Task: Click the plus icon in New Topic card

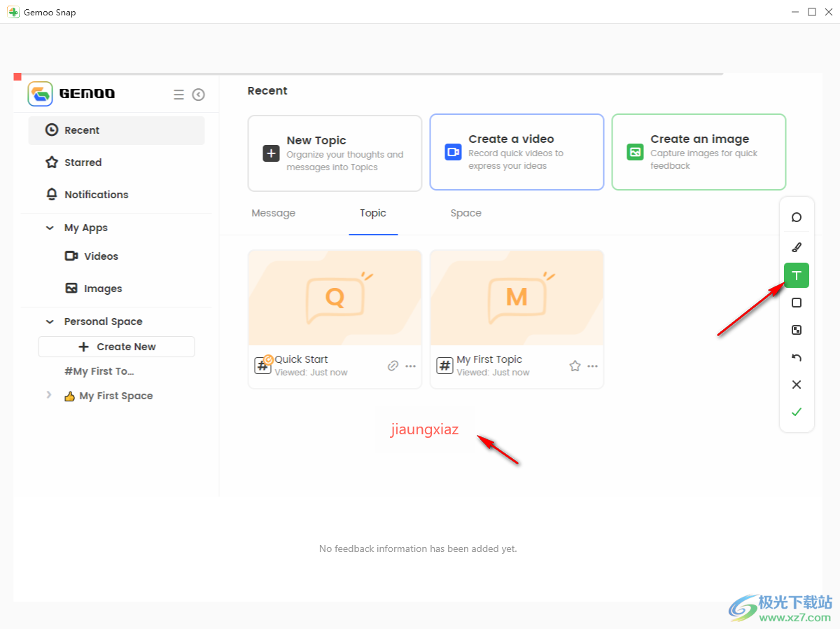Action: [271, 153]
